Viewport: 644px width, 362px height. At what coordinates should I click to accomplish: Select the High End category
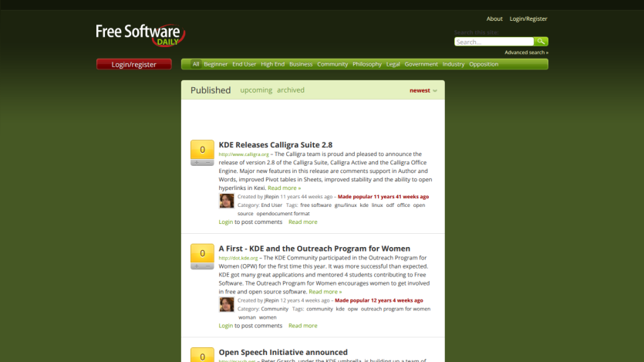pos(273,64)
